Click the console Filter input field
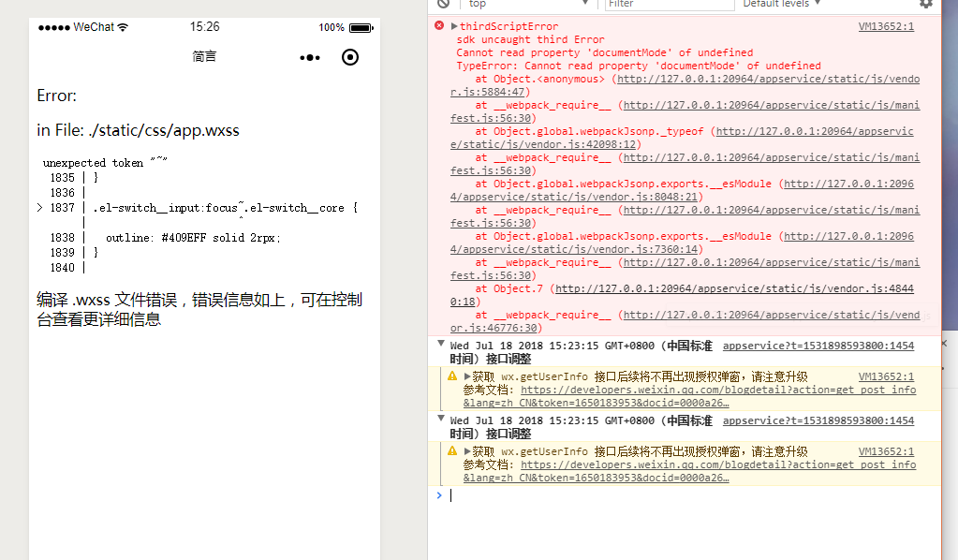The image size is (958, 560). [x=670, y=5]
